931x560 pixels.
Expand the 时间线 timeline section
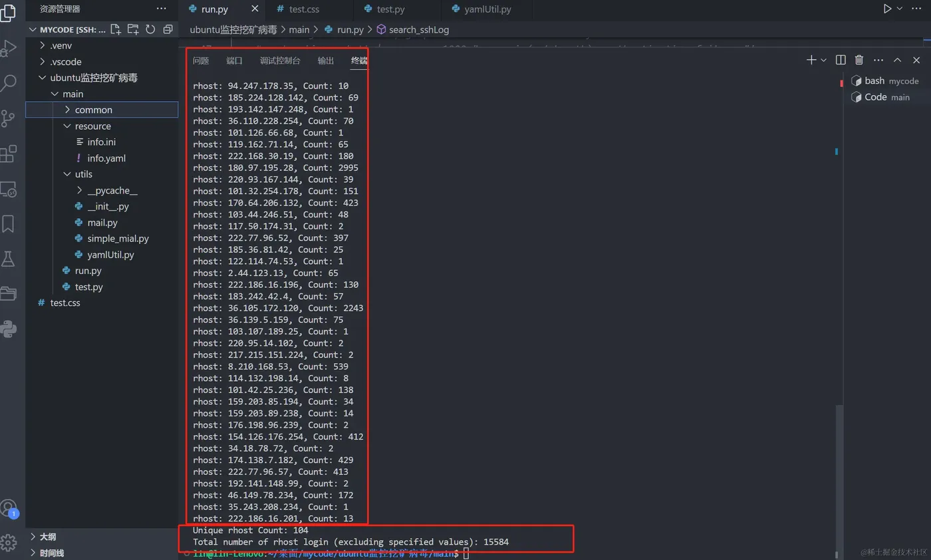pyautogui.click(x=102, y=553)
